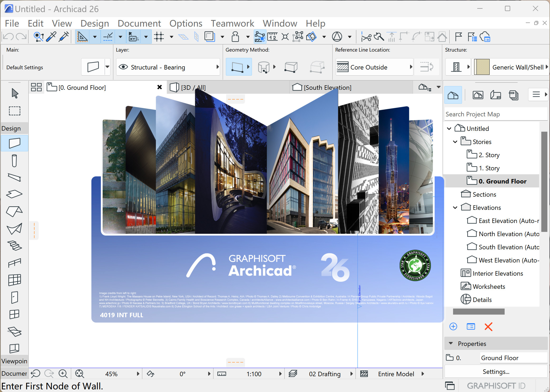Viewport: 550px width, 392px height.
Task: Switch to the South Elevation tab
Action: click(351, 87)
